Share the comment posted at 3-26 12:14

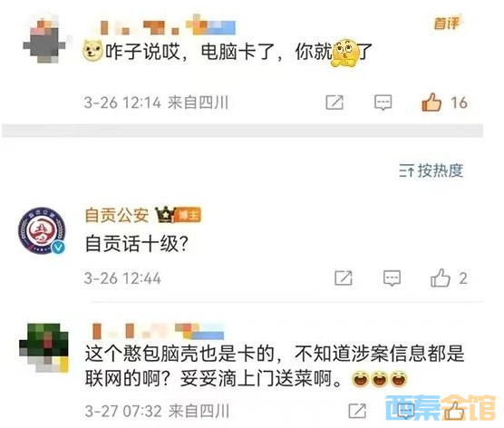click(x=334, y=102)
